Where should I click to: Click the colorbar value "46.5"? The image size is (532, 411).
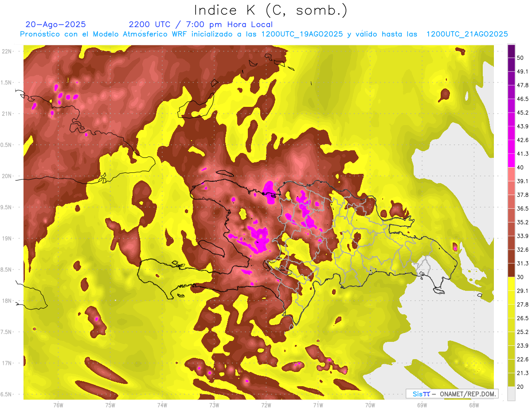pyautogui.click(x=523, y=99)
